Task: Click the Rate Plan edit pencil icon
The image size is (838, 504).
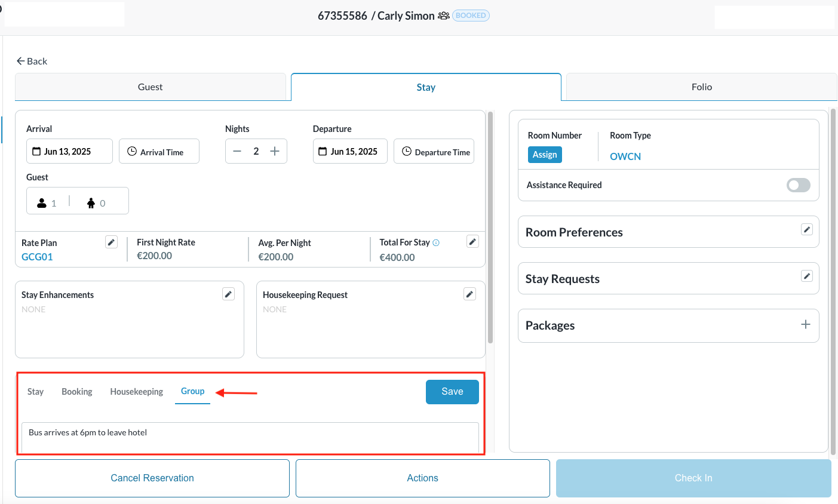Action: click(111, 242)
